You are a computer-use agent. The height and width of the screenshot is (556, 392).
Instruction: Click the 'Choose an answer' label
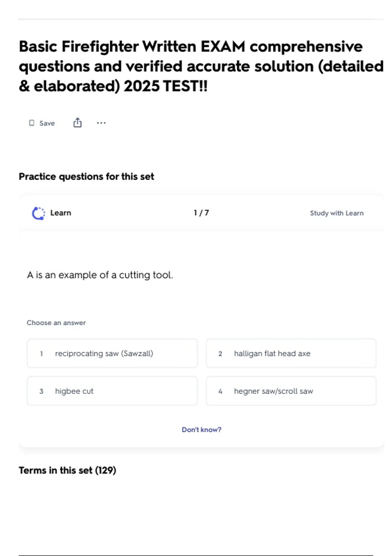point(56,323)
